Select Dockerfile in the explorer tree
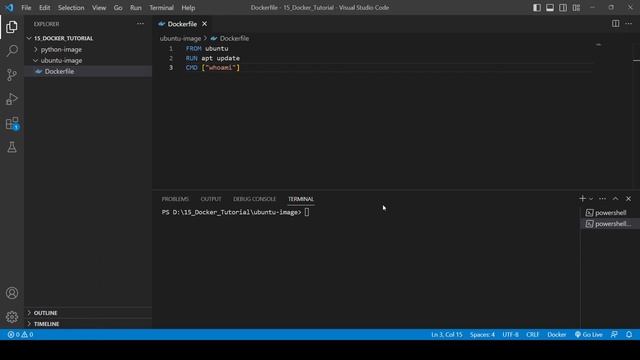This screenshot has height=360, width=640. pos(88,71)
